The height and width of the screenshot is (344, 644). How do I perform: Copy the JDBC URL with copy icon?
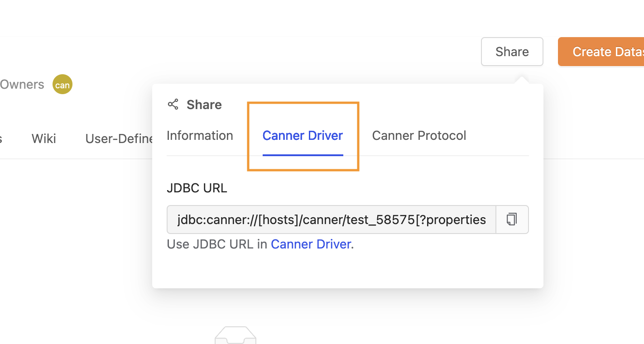pyautogui.click(x=512, y=220)
